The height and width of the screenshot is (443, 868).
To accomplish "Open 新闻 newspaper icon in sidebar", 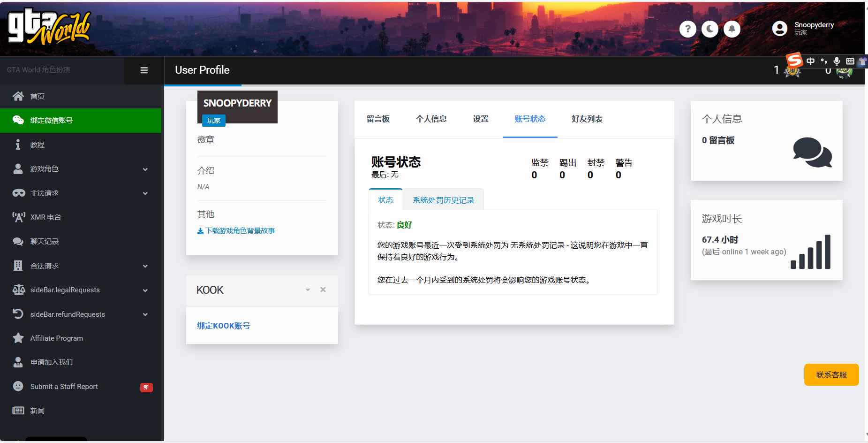I will 18,411.
